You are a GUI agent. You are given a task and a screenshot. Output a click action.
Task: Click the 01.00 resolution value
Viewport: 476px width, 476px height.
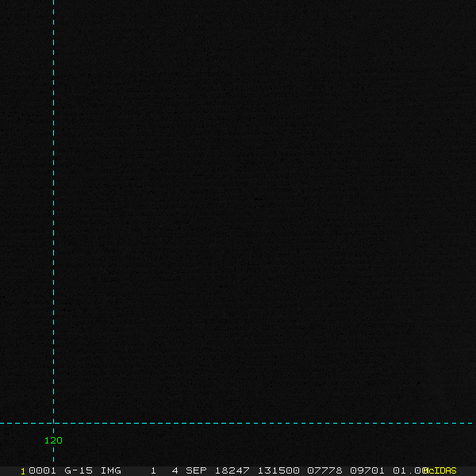tap(408, 470)
